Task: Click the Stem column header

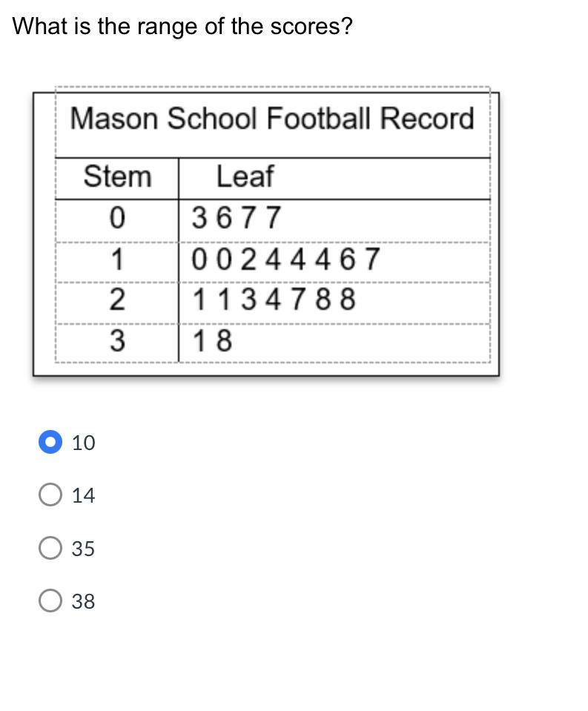Action: [x=117, y=177]
